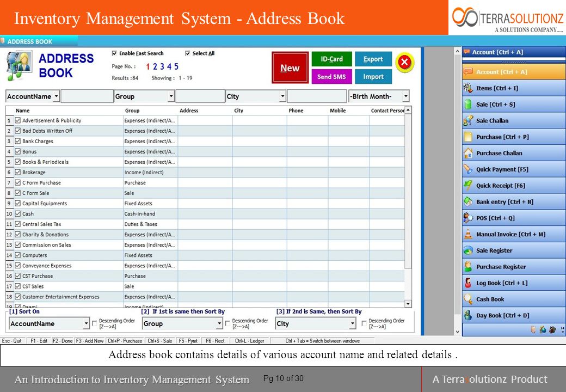Click the Address Book logo icon
This screenshot has height=392, width=566.
20,66
